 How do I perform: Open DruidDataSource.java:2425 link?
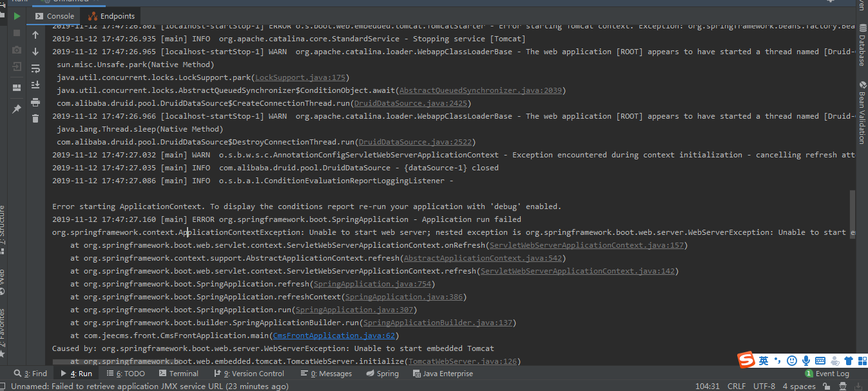411,103
